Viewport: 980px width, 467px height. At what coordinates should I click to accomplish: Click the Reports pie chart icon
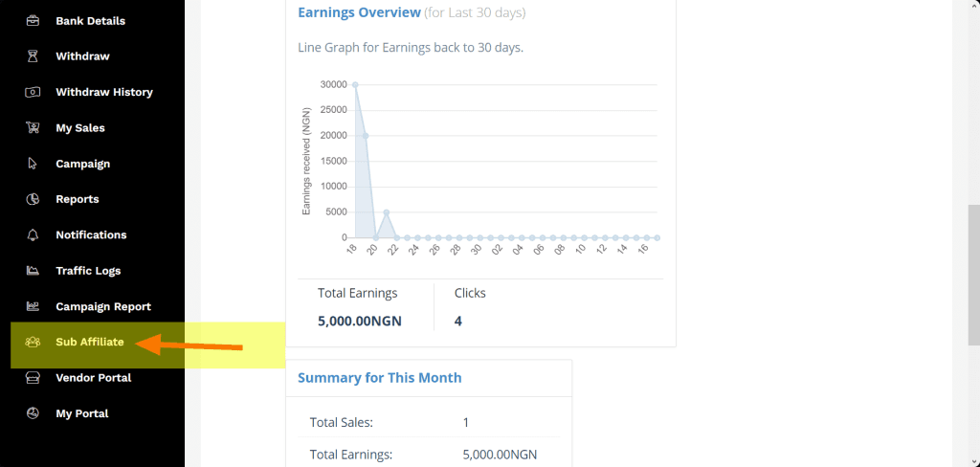pyautogui.click(x=33, y=199)
